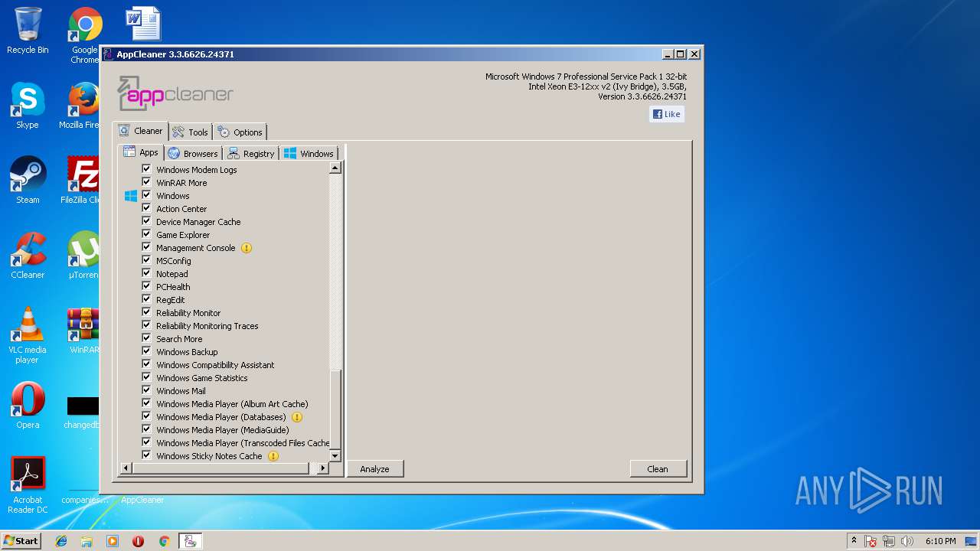Open WinRAR desktop shortcut
The height and width of the screenshot is (551, 980).
click(83, 331)
